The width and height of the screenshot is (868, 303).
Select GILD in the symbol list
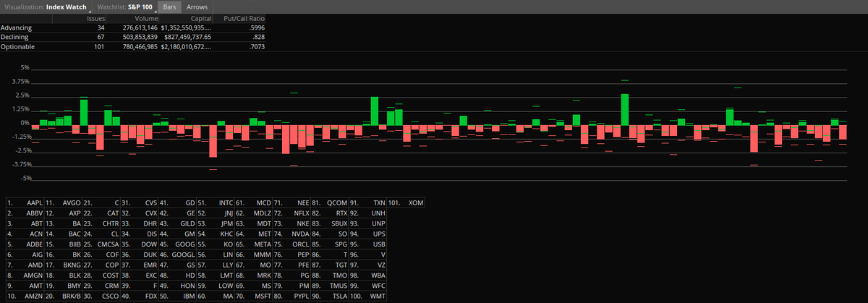click(x=187, y=223)
